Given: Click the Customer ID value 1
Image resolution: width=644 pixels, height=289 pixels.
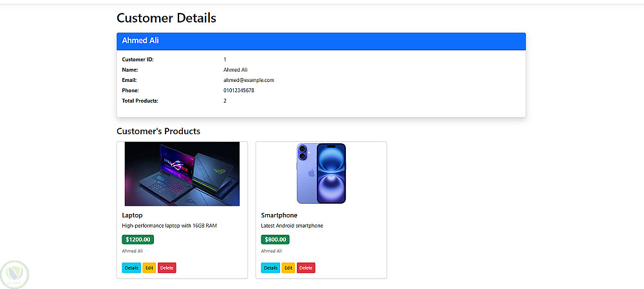Looking at the screenshot, I should (225, 59).
